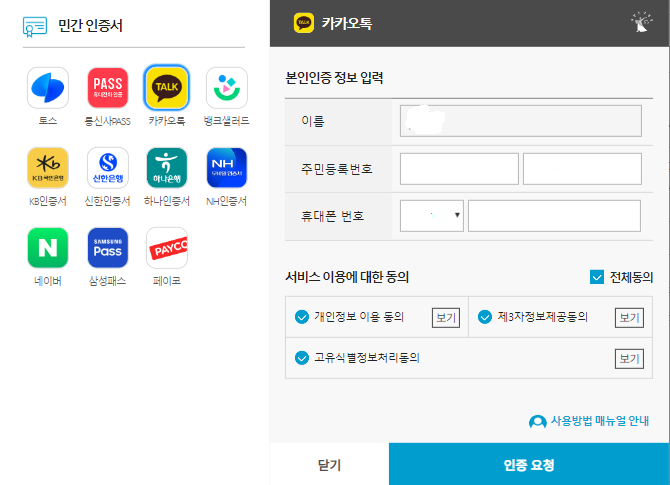Click the 뱅크샐러드 label text

click(x=226, y=121)
